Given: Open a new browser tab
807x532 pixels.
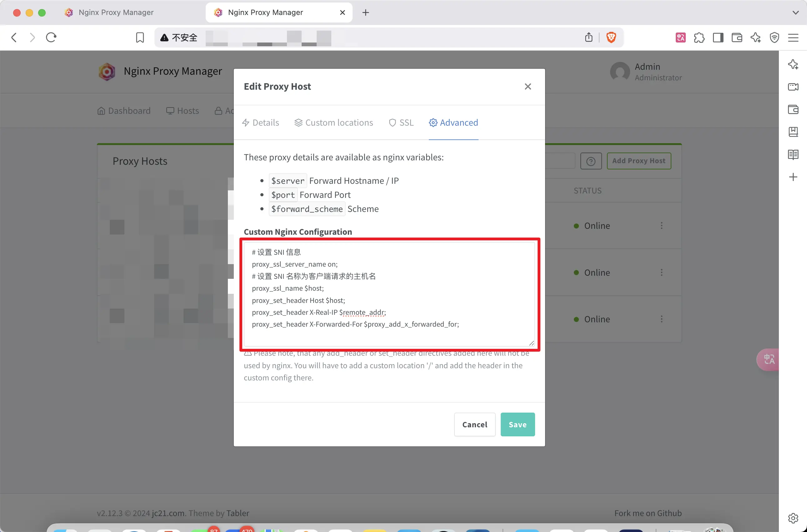Looking at the screenshot, I should tap(365, 13).
